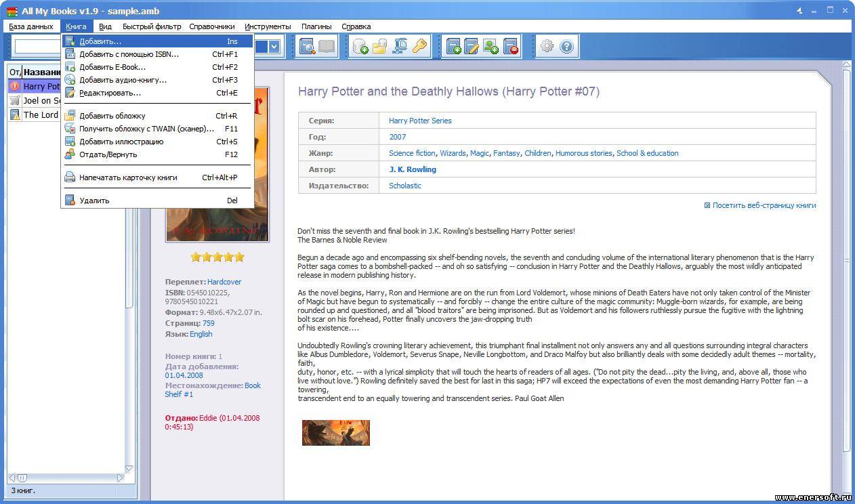
Task: Click the 759 pages link
Action: point(208,324)
